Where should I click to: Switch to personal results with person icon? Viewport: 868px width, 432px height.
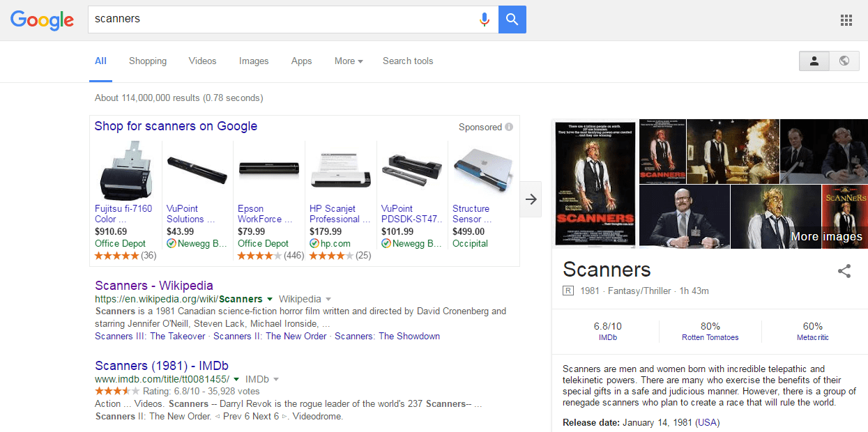pos(814,61)
